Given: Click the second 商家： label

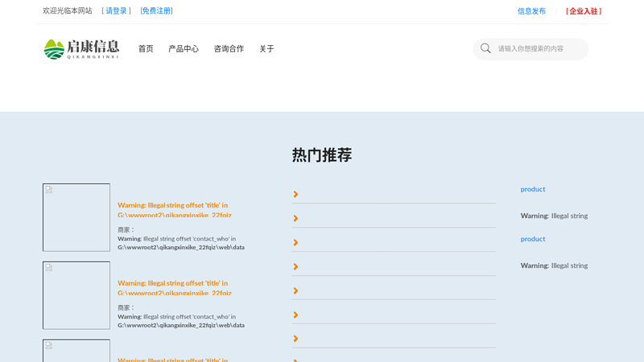Looking at the screenshot, I should [126, 308].
